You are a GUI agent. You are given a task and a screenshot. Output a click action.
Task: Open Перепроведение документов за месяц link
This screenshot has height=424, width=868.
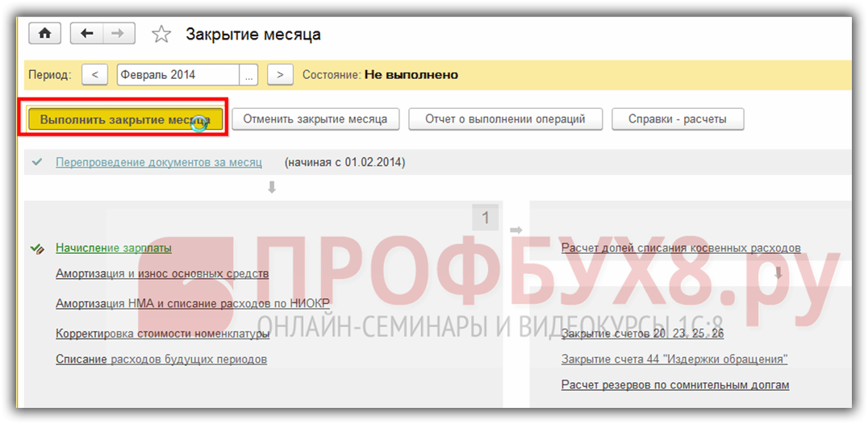(159, 162)
